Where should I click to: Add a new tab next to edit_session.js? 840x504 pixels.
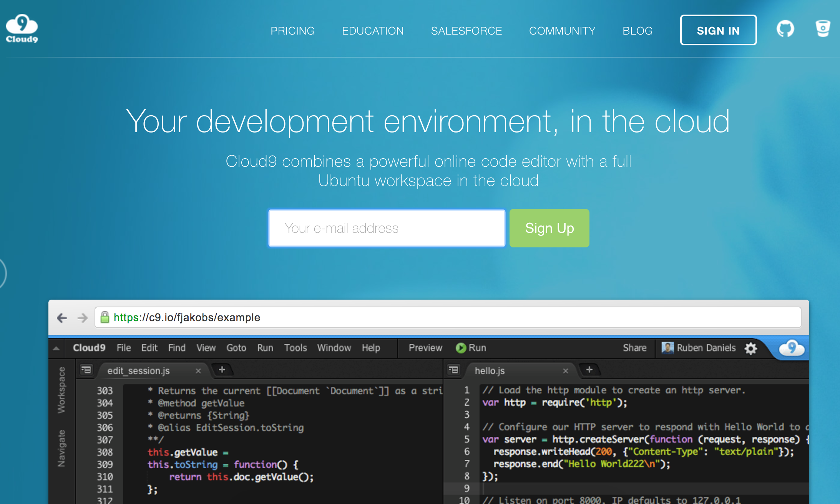click(x=222, y=370)
